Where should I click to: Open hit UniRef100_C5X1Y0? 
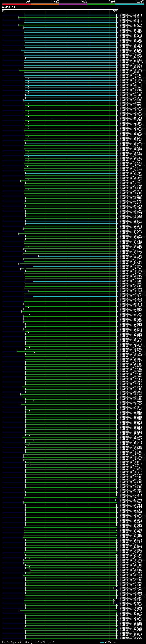coord(131,20)
